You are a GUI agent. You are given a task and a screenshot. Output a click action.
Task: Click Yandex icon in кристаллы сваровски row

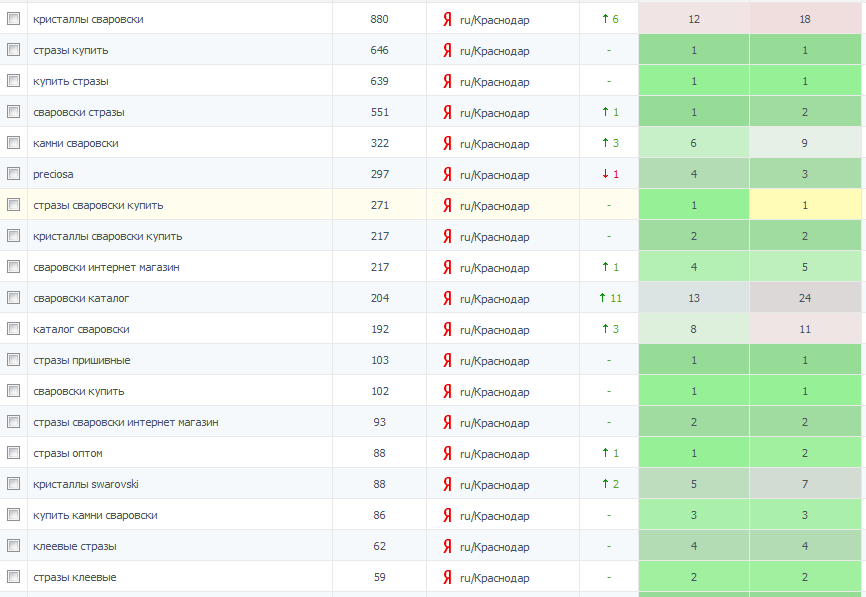click(447, 19)
